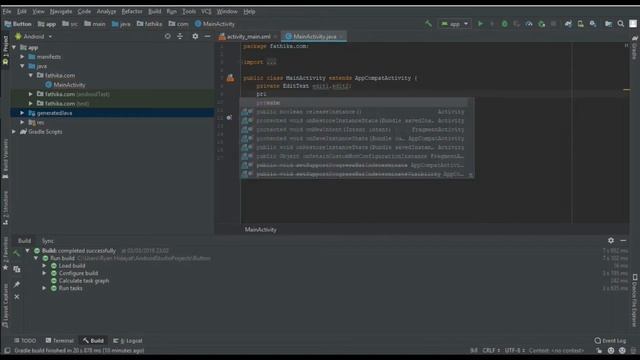
Task: Expand the 'Configure build' node
Action: point(44,273)
